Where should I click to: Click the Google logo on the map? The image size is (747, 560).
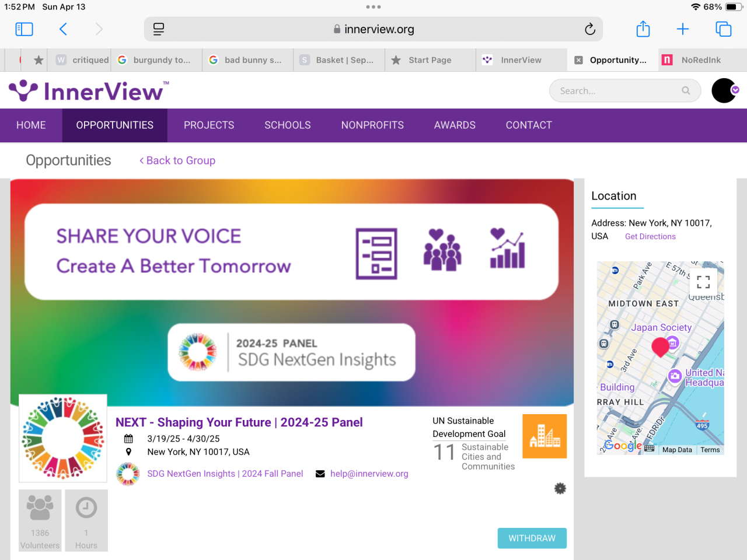(622, 446)
